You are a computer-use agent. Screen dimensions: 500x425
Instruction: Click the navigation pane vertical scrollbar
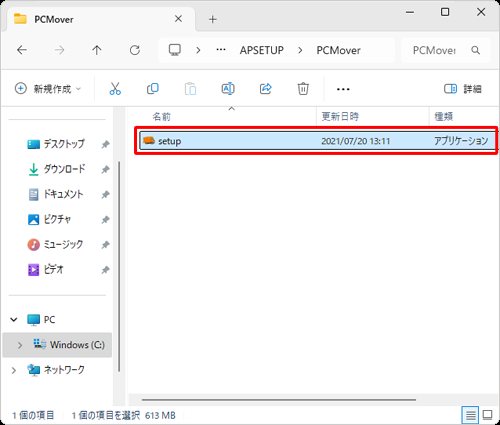pos(119,267)
